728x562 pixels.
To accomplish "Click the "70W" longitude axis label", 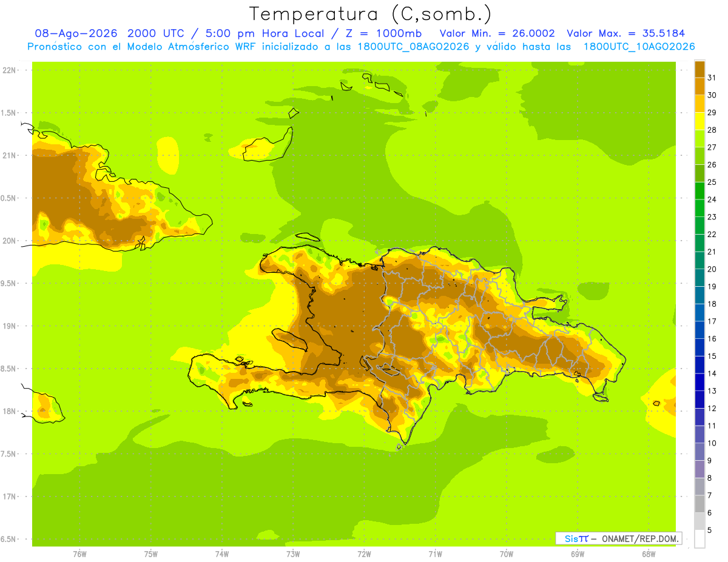I will [x=507, y=554].
